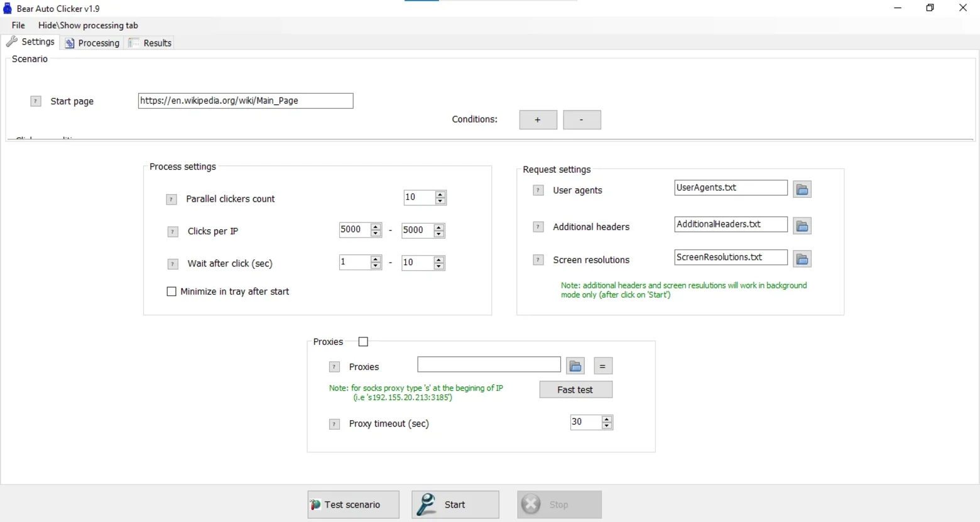The width and height of the screenshot is (980, 522).
Task: Open Hide\Show processing tab menu
Action: click(x=88, y=25)
